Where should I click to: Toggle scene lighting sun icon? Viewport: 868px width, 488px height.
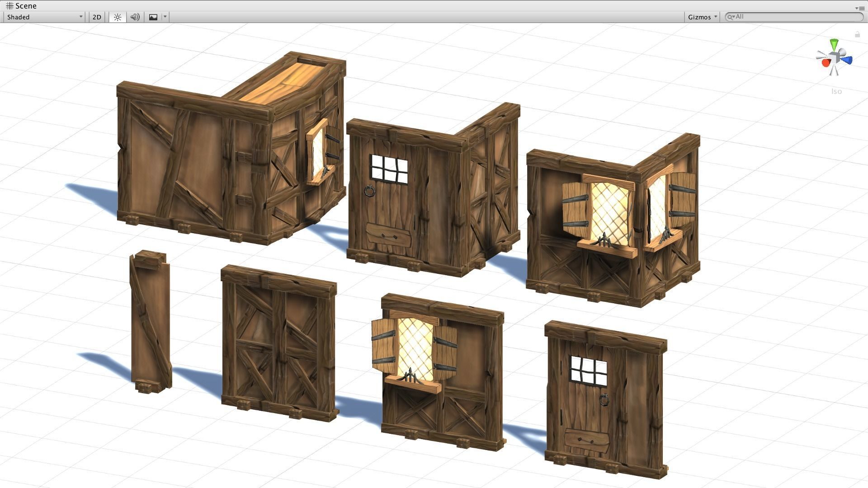tap(118, 17)
